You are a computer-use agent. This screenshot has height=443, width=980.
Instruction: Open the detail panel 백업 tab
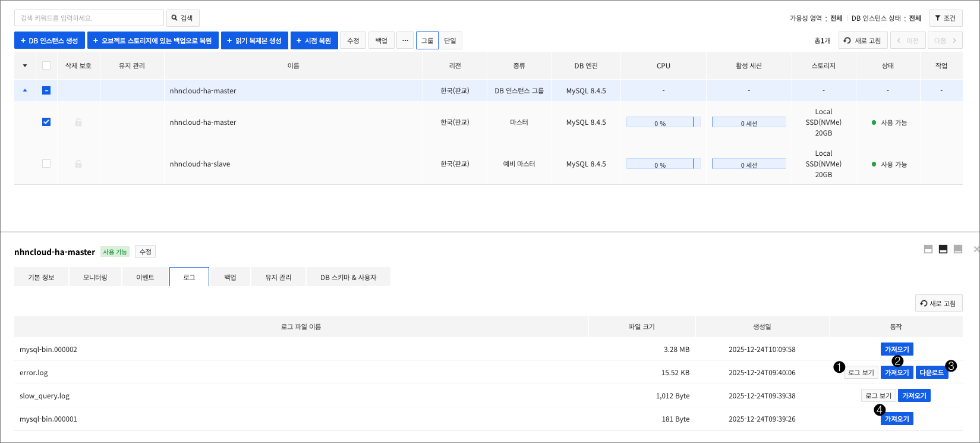click(230, 277)
